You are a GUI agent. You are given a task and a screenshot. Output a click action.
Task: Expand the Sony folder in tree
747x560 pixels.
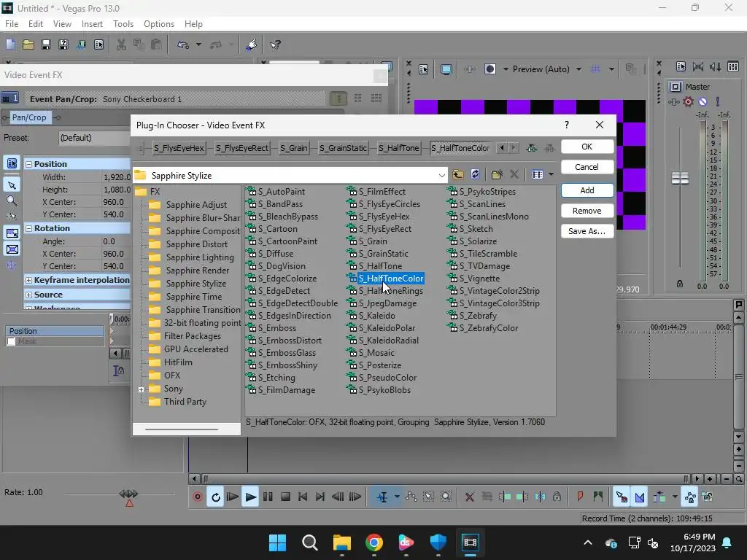[141, 389]
